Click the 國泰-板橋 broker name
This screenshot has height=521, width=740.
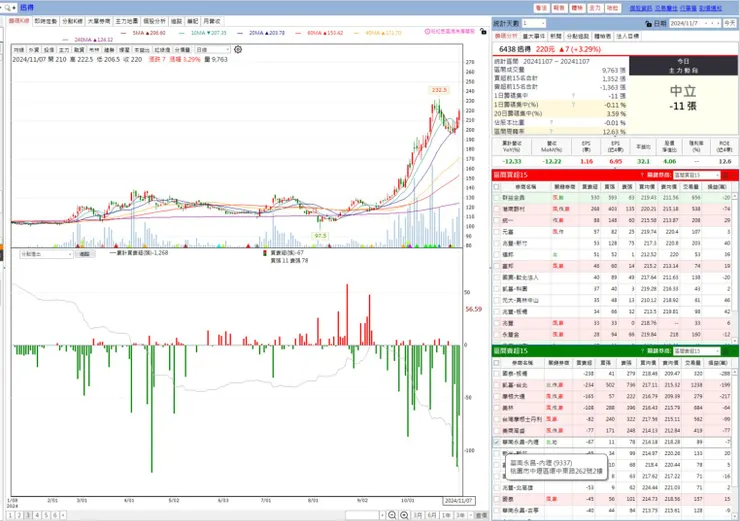pyautogui.click(x=515, y=374)
